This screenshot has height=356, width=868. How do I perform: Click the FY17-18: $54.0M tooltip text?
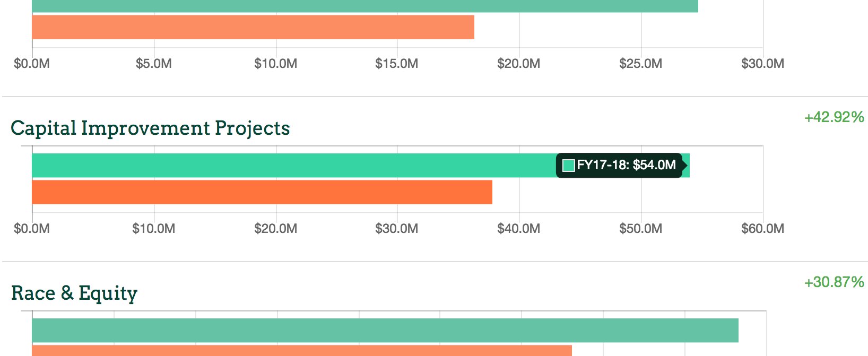[626, 165]
